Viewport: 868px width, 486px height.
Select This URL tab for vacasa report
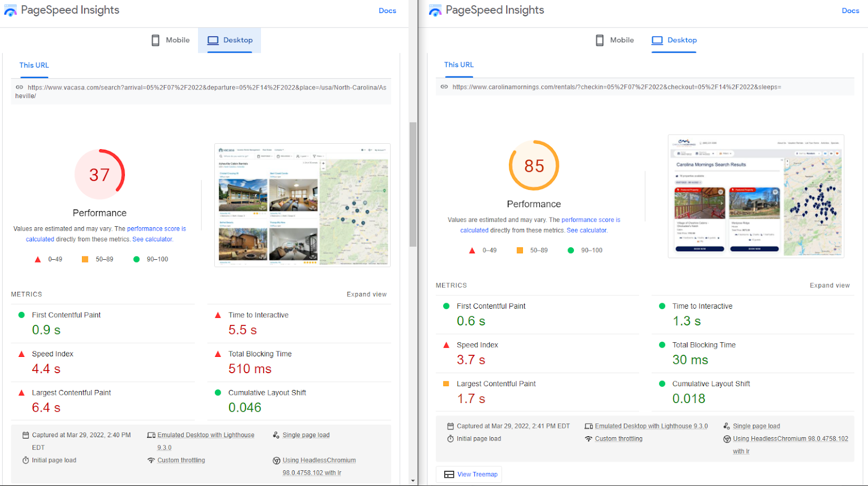pyautogui.click(x=34, y=65)
